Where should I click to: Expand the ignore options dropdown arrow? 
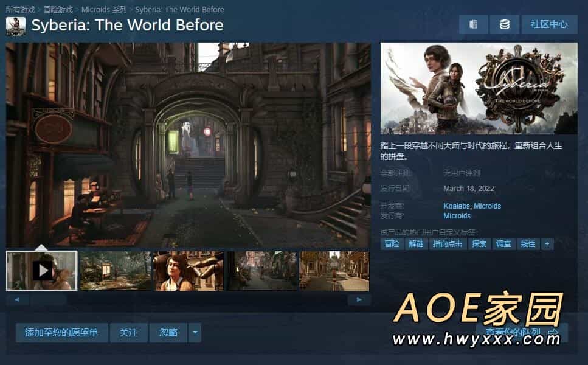(x=195, y=333)
